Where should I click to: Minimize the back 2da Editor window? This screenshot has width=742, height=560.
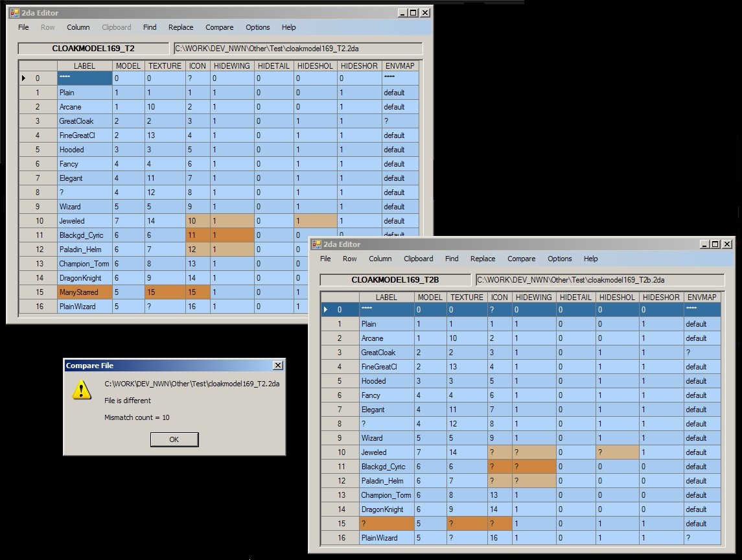click(402, 12)
